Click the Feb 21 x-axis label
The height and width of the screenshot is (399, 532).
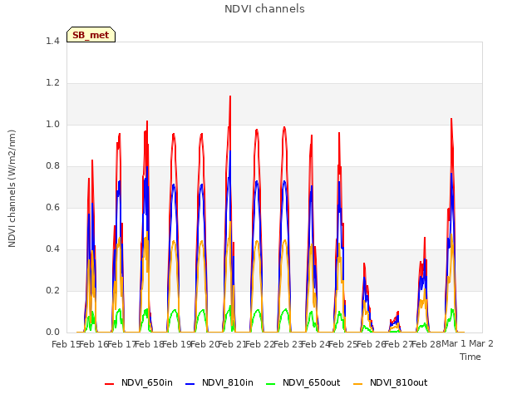tap(232, 344)
